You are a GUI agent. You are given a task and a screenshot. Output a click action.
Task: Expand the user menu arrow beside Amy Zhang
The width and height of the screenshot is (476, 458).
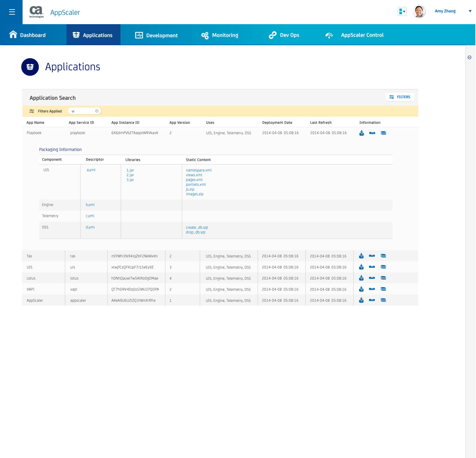point(470,11)
